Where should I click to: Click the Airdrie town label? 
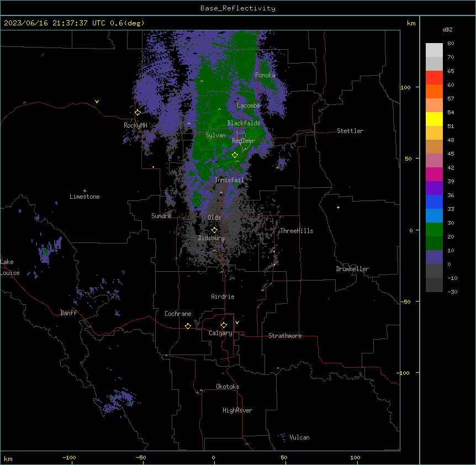point(223,297)
